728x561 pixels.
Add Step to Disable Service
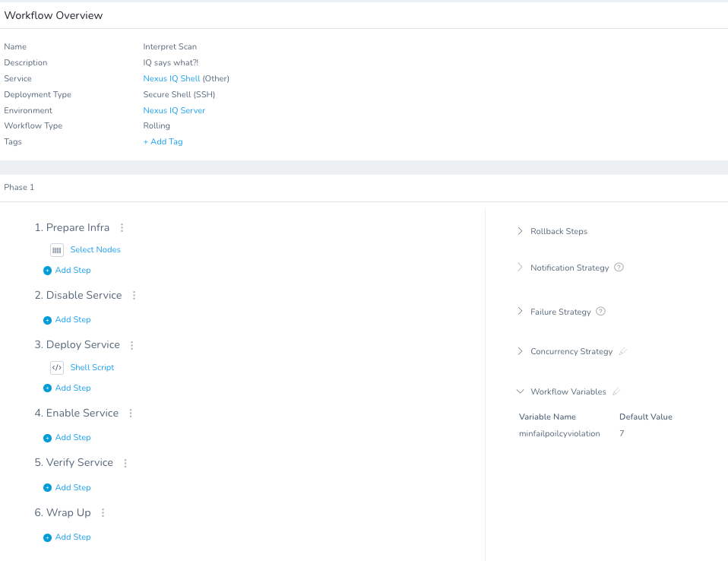(x=73, y=319)
